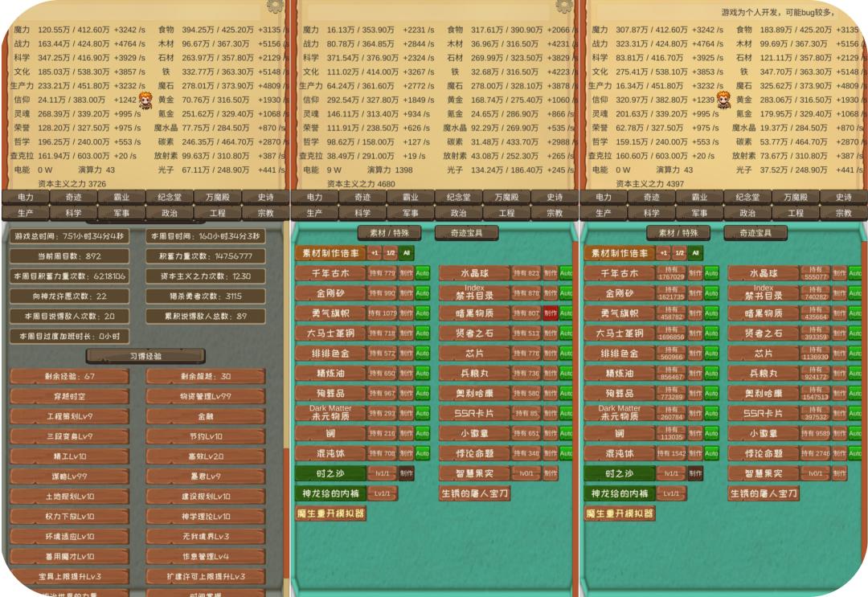The height and width of the screenshot is (597, 868).
Task: Click the red 制作 button for 暗黑物质 in the middle panel
Action: tap(551, 313)
